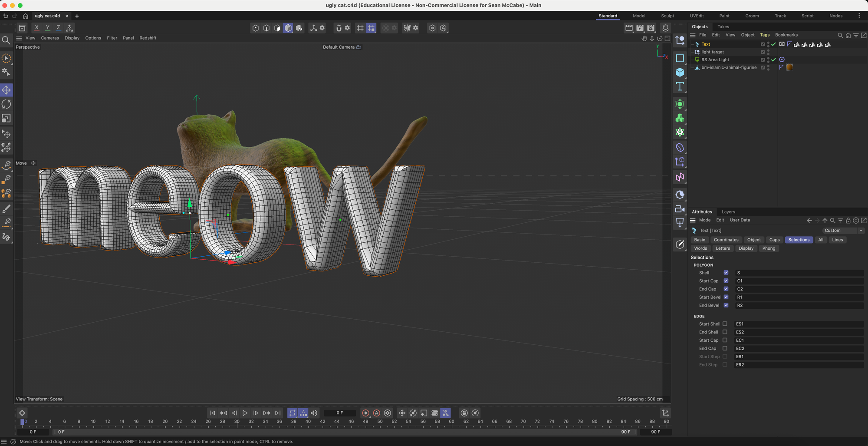Disable the End Bevel checkbox

click(x=726, y=305)
